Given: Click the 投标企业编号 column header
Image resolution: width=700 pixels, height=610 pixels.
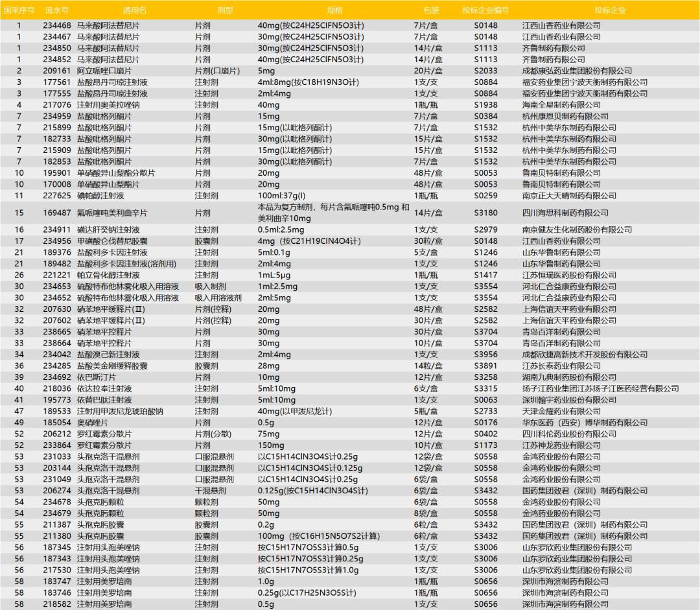Looking at the screenshot, I should pos(485,10).
